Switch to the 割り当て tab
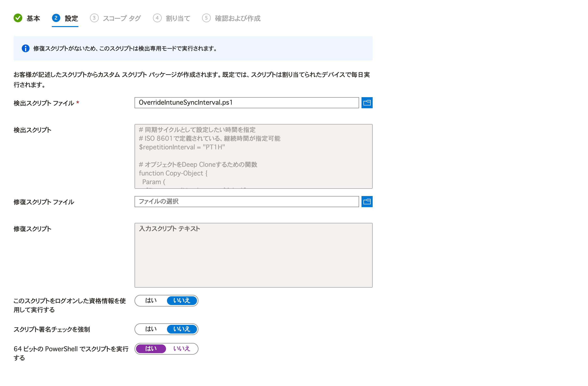588x386 pixels. click(x=172, y=18)
